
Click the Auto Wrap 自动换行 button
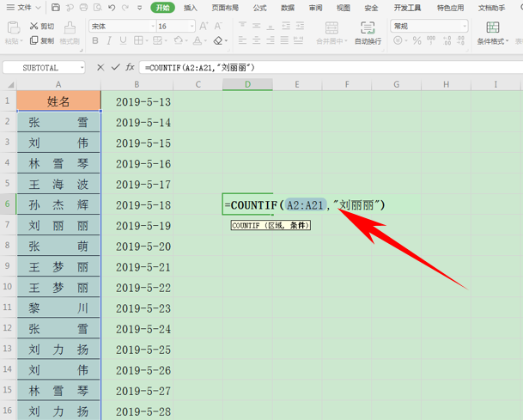(x=368, y=33)
